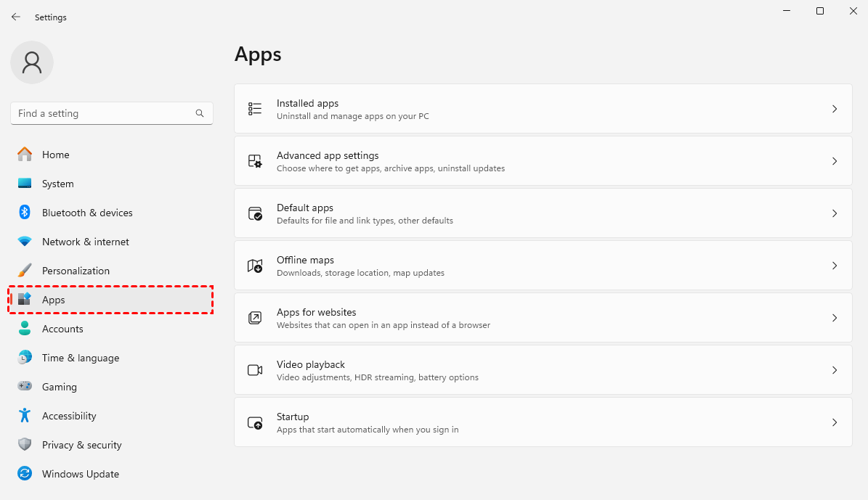Click the Advanced app settings gear icon

(x=255, y=161)
